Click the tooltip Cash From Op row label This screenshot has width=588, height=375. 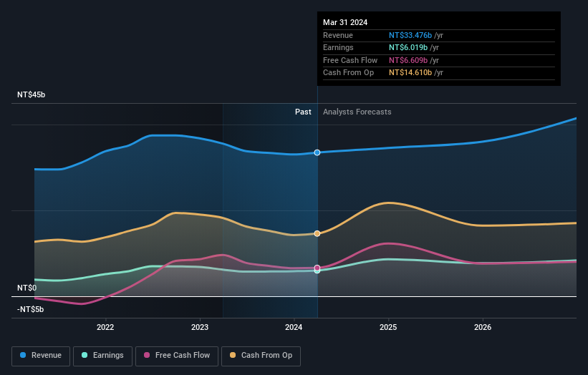coord(348,73)
